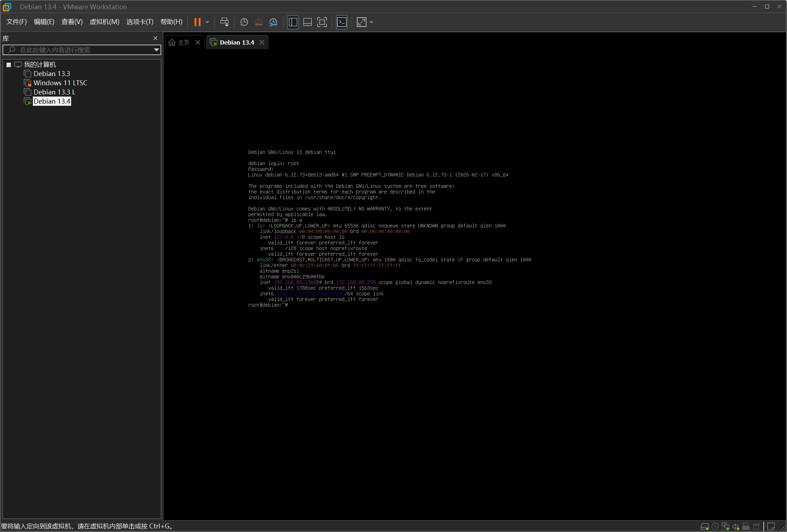Enter full screen mode icon
This screenshot has height=532, width=787.
[322, 22]
